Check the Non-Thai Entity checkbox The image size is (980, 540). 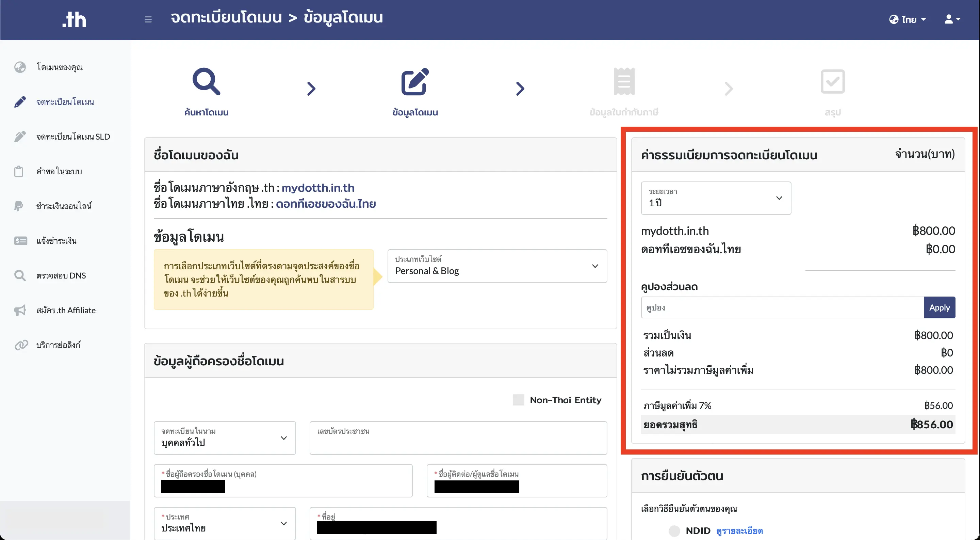pos(518,400)
